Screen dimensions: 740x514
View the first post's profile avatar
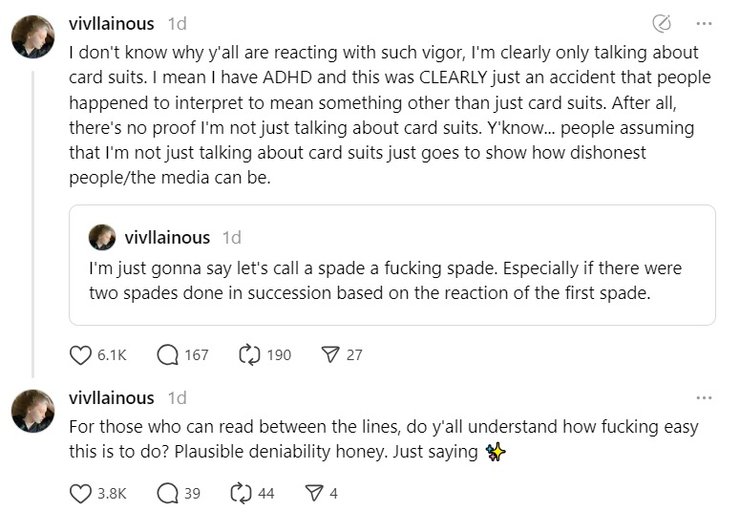pyautogui.click(x=33, y=37)
